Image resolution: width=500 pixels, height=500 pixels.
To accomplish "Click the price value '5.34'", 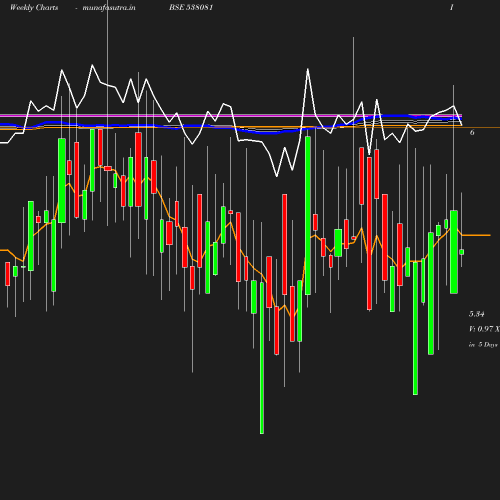I will (477, 314).
